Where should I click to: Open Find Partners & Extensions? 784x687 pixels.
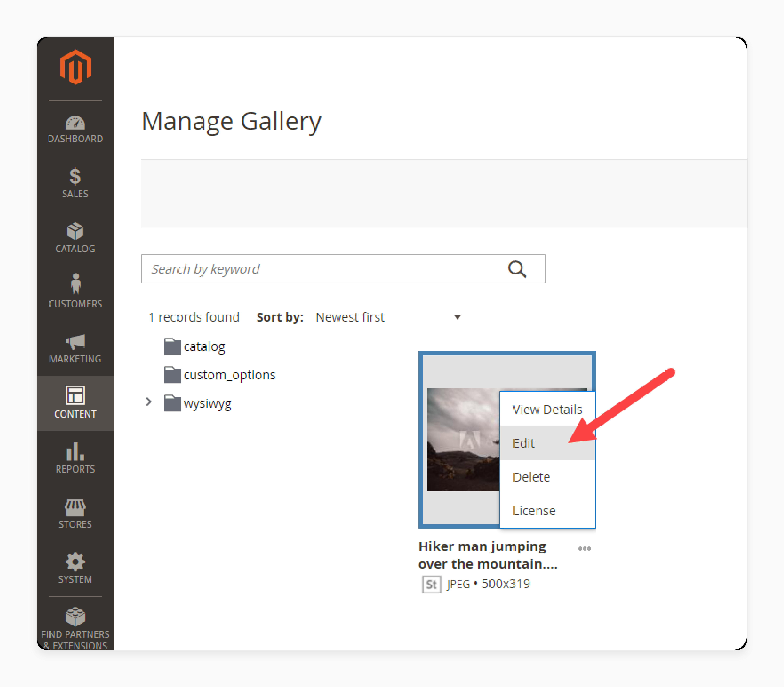click(x=76, y=628)
